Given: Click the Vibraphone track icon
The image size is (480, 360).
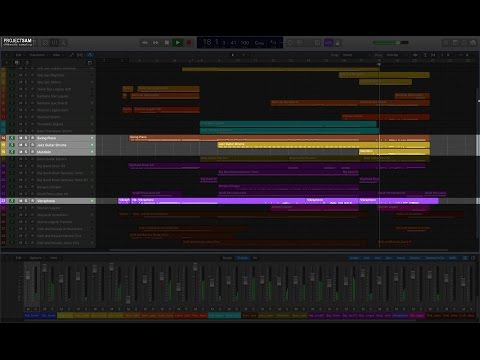Looking at the screenshot, I should pos(12,201).
